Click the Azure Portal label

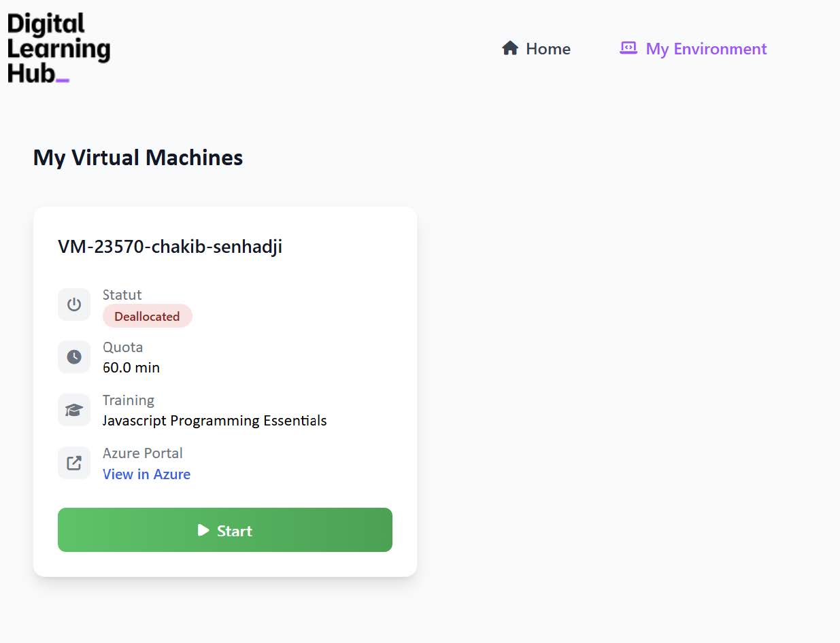(x=142, y=453)
